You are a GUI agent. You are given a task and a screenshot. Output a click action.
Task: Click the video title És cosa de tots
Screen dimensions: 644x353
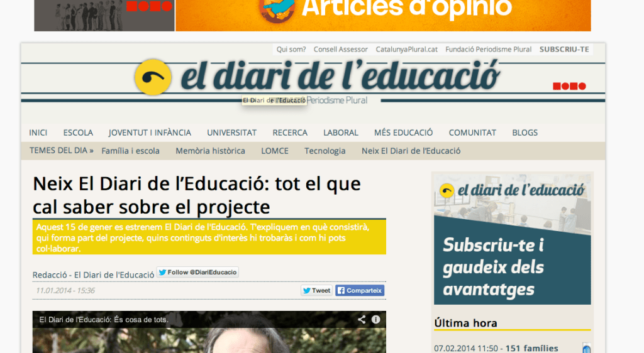(104, 319)
